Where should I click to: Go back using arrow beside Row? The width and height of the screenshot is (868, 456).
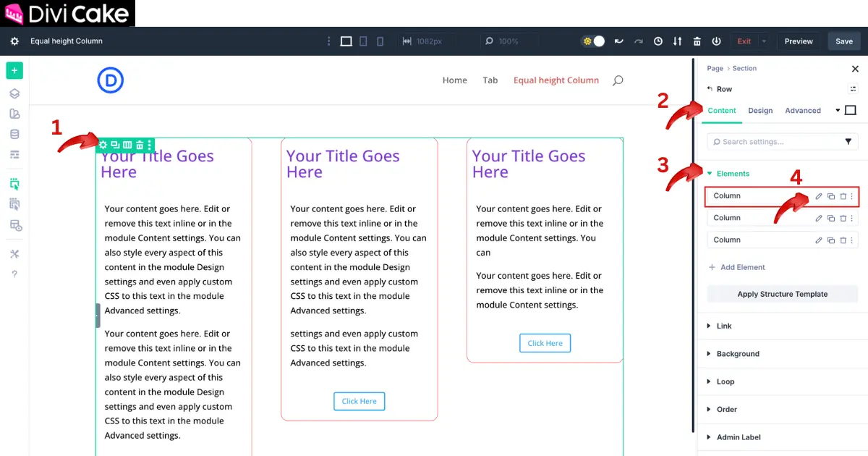coord(710,88)
